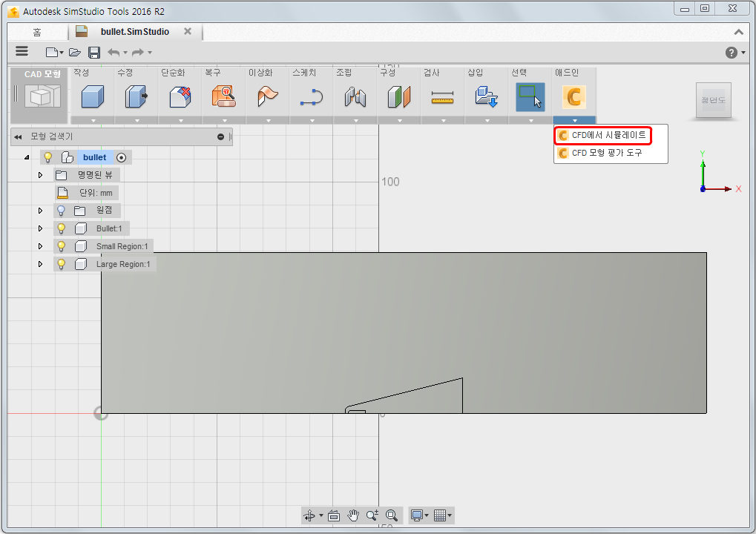Click the Redo arrow
The image size is (756, 534).
139,52
